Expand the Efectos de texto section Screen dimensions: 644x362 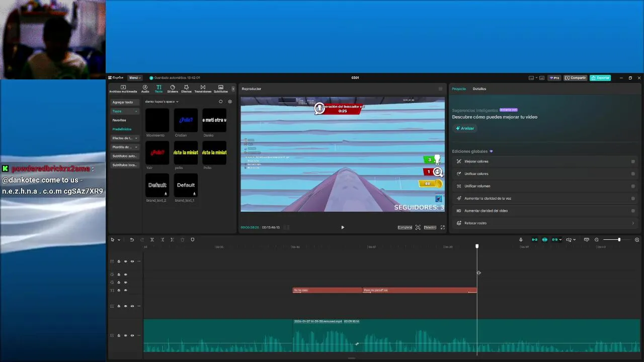click(x=125, y=138)
